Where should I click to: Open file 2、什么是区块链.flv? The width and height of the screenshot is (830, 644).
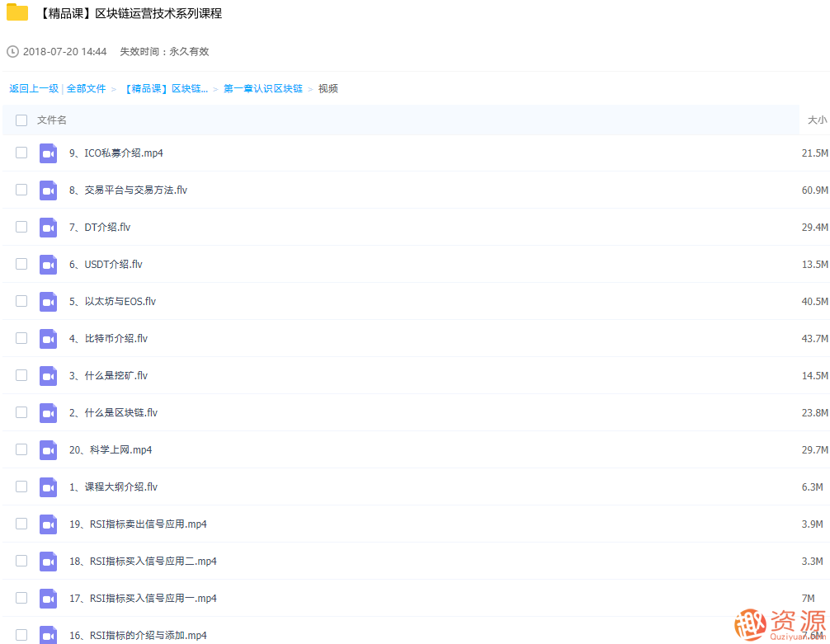113,413
